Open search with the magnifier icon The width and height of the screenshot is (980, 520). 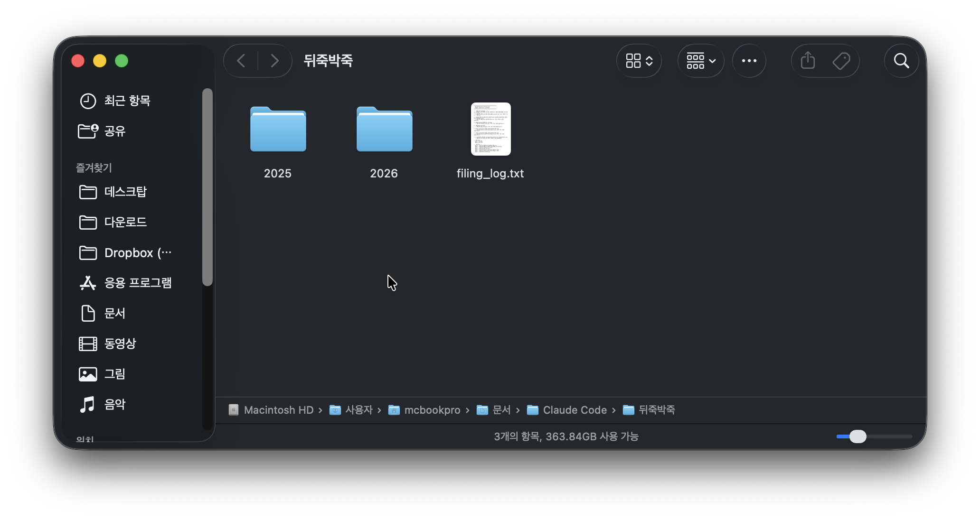click(901, 61)
